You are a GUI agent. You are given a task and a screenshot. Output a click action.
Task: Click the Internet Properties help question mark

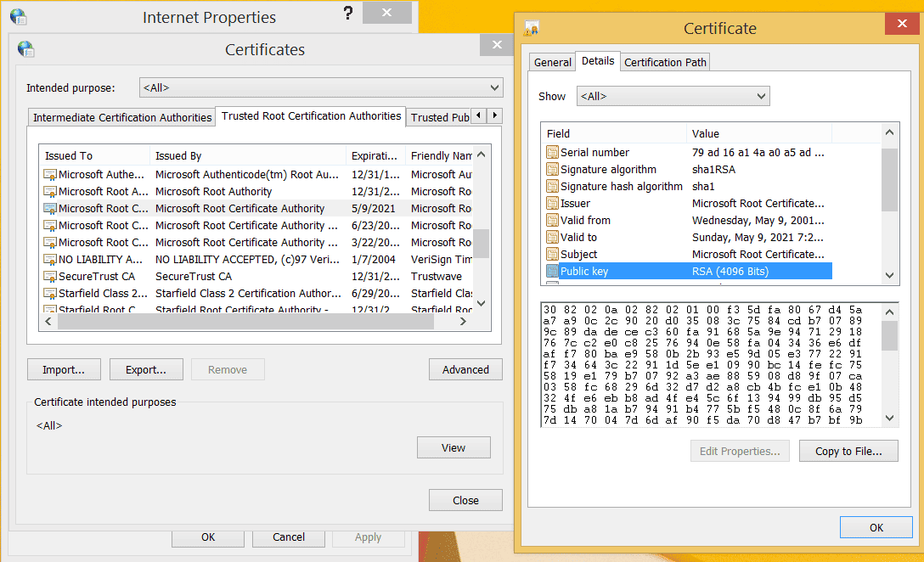[x=348, y=13]
